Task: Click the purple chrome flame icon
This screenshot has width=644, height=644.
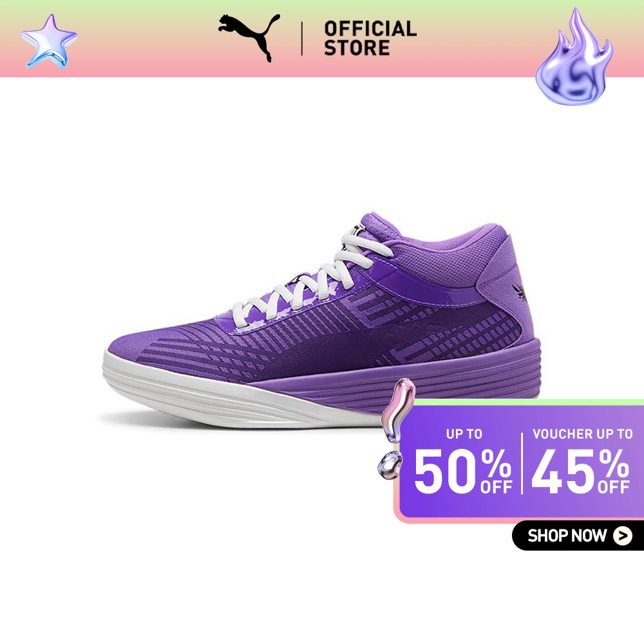Action: (574, 57)
